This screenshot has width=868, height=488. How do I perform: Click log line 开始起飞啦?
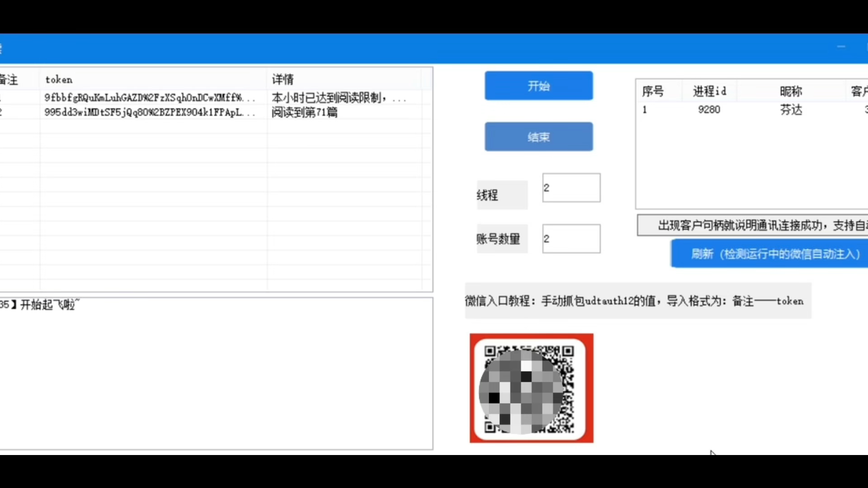coord(40,305)
